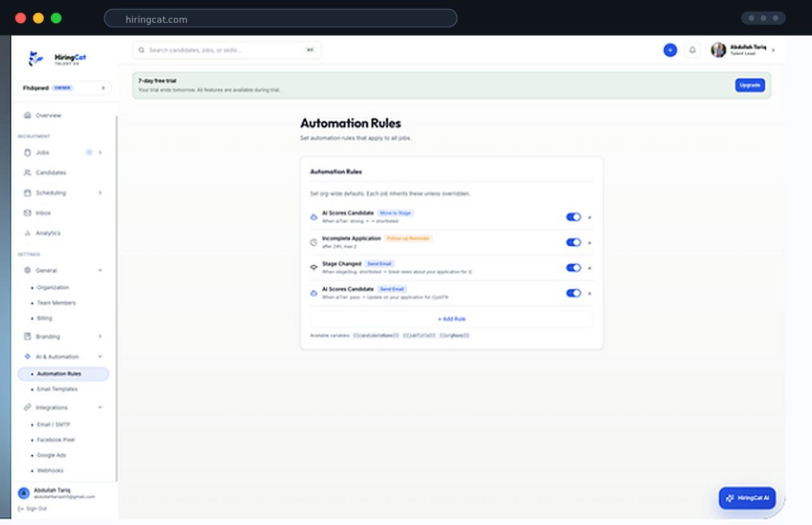Collapse the AI & Automation chevron

click(100, 357)
